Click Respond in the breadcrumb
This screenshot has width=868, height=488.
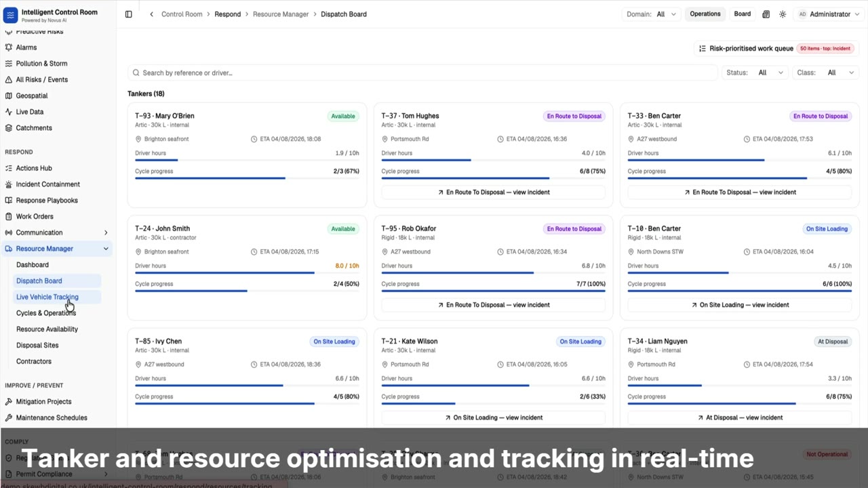[x=228, y=14]
